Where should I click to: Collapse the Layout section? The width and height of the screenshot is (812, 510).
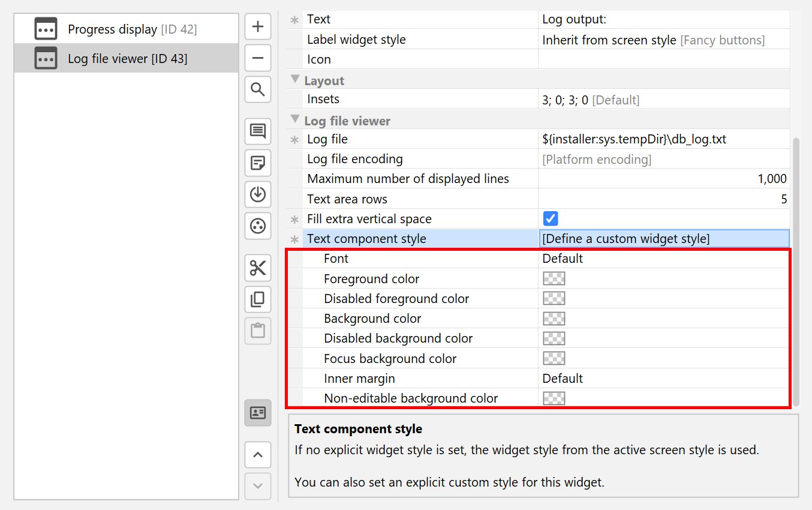tap(295, 80)
